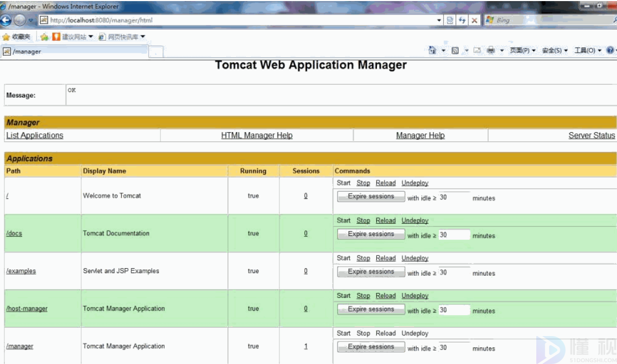The height and width of the screenshot is (364, 617).
Task: Open the recent pages dropdown next to Forward
Action: point(31,20)
